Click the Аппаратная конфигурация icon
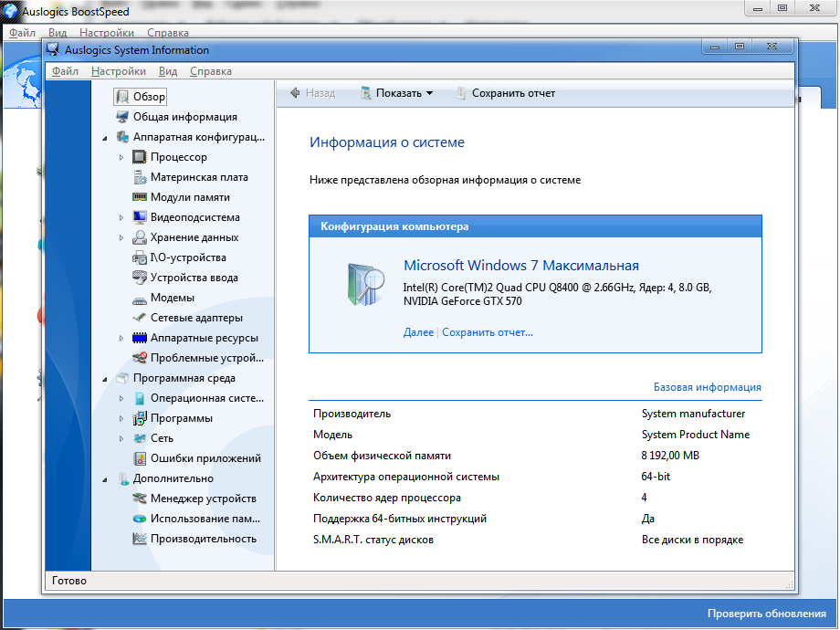The image size is (840, 630). pos(122,137)
